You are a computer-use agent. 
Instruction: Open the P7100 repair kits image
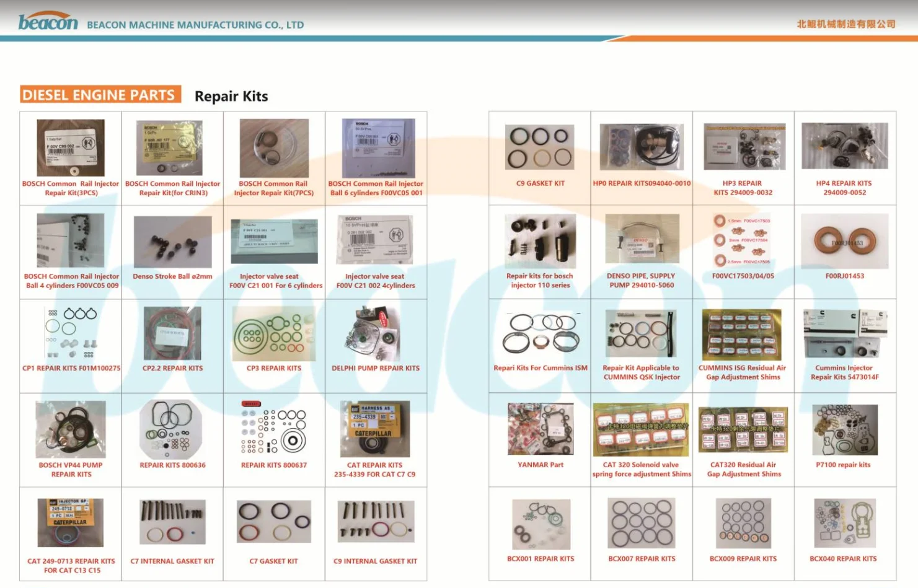(844, 429)
